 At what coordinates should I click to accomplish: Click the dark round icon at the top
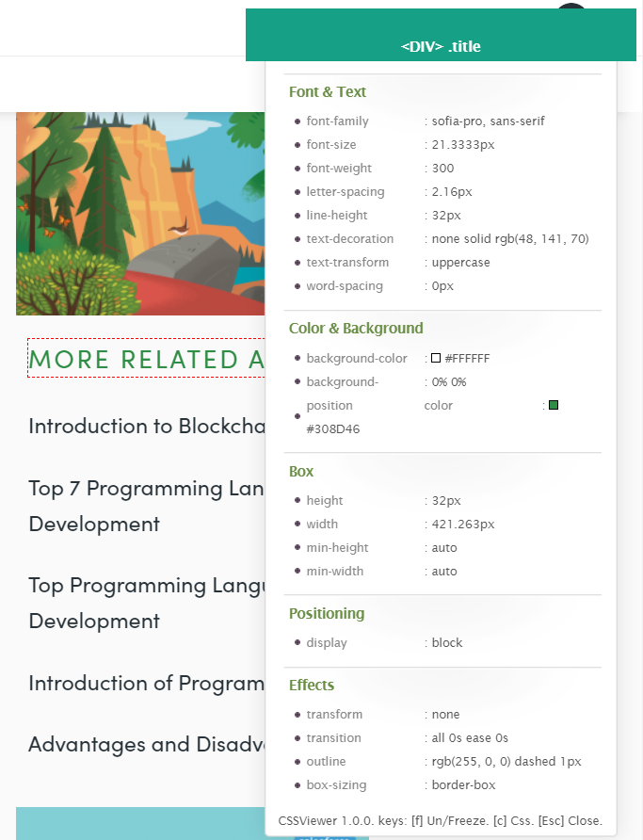[x=571, y=8]
